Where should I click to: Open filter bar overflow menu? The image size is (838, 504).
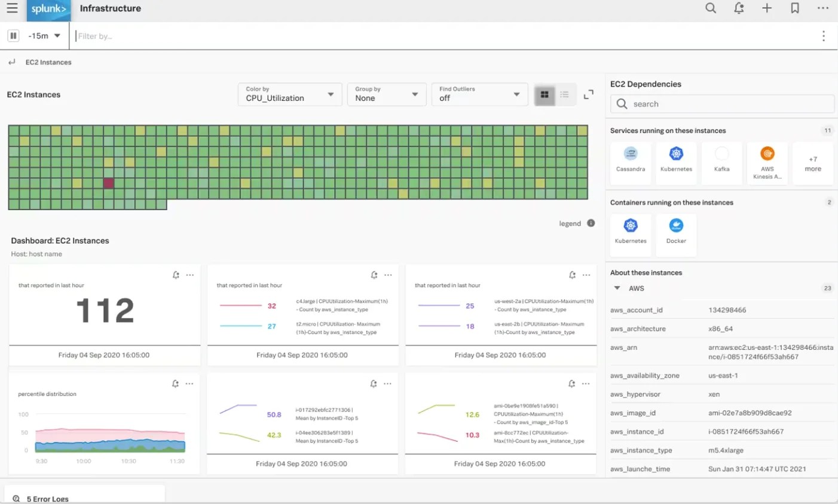(x=823, y=35)
